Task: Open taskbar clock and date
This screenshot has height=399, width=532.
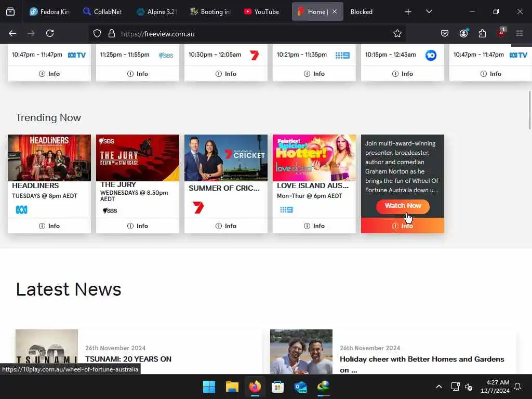Action: tap(495, 387)
